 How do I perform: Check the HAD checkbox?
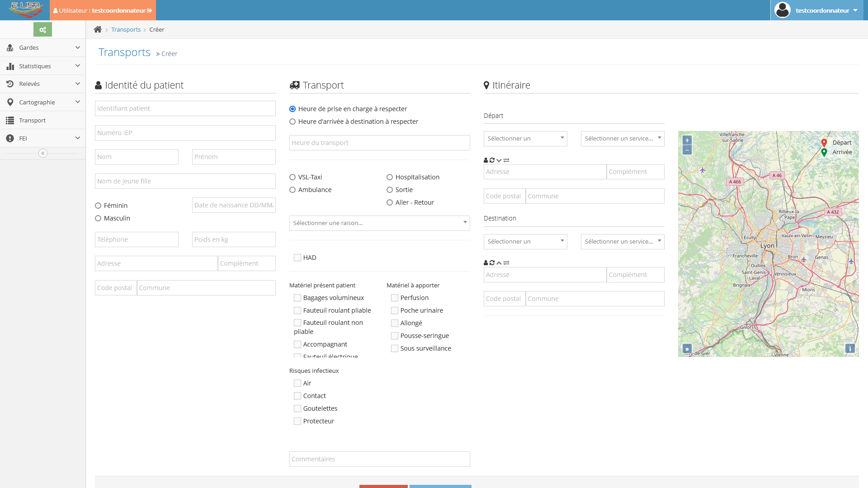(x=297, y=258)
